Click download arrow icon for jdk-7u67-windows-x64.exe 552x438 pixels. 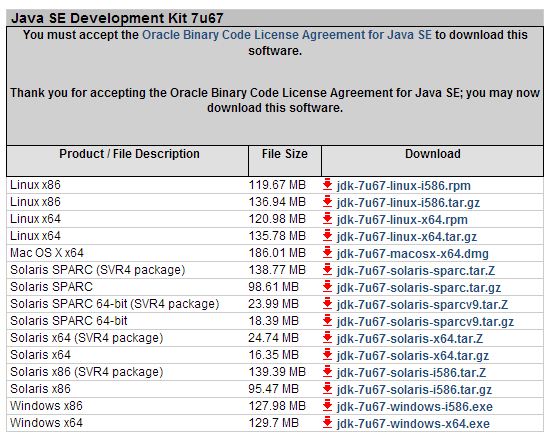(x=327, y=423)
